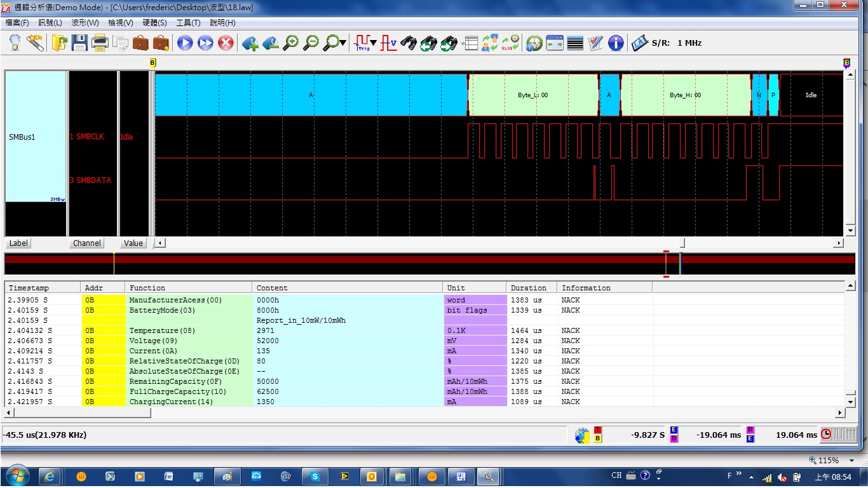868x488 pixels.
Task: Click the Timestamp column header
Action: click(43, 288)
